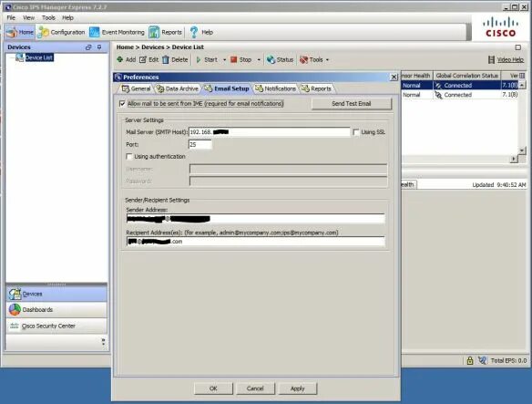
Task: Close the Preferences dialog
Action: click(394, 78)
